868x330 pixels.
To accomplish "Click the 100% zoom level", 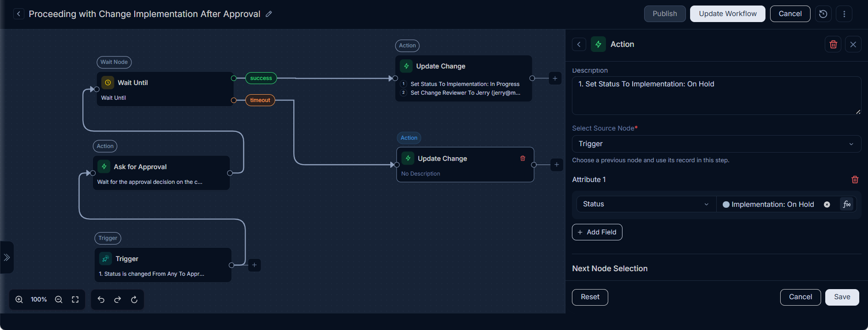I will [39, 300].
